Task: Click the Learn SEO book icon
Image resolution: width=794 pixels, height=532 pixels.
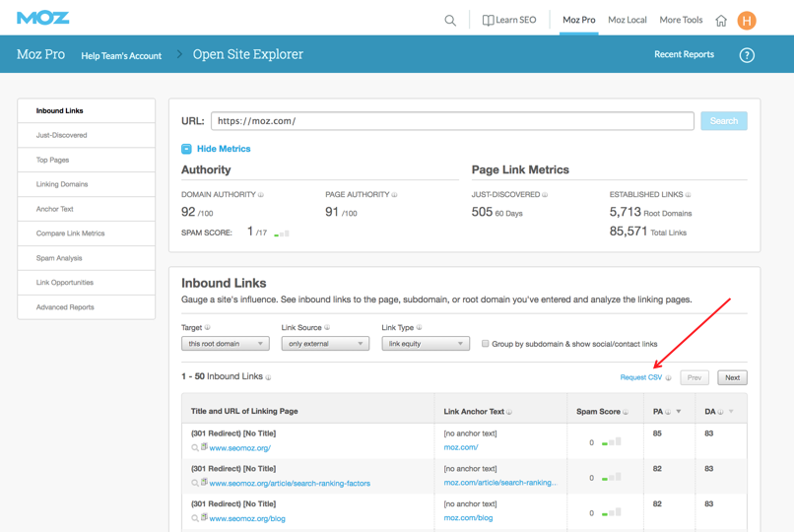Action: point(488,21)
